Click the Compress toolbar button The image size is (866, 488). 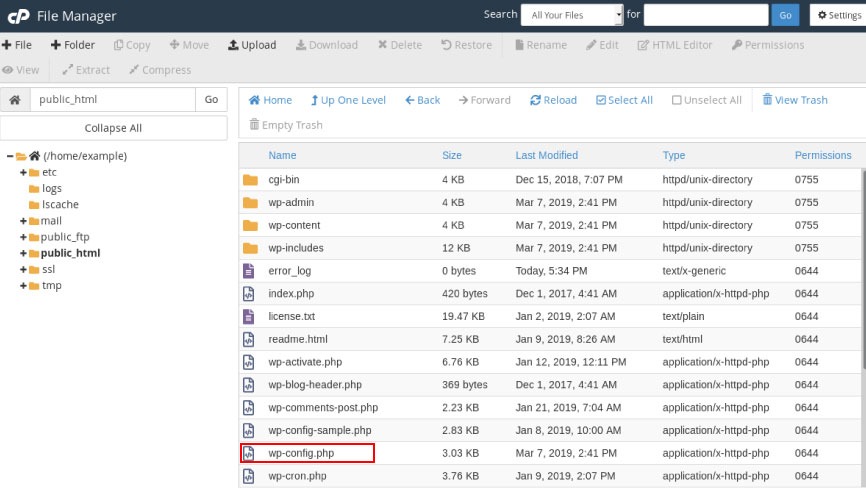(x=160, y=70)
